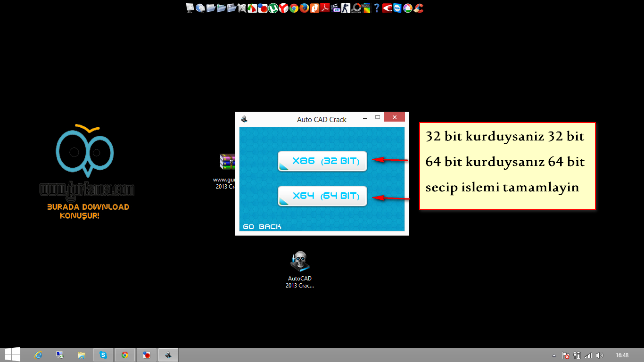The image size is (644, 362).
Task: Launch Firefox from the top dock
Action: click(x=304, y=8)
